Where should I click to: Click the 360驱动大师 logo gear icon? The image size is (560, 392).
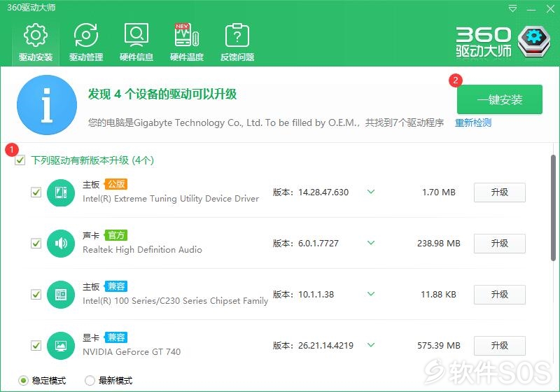pos(534,41)
